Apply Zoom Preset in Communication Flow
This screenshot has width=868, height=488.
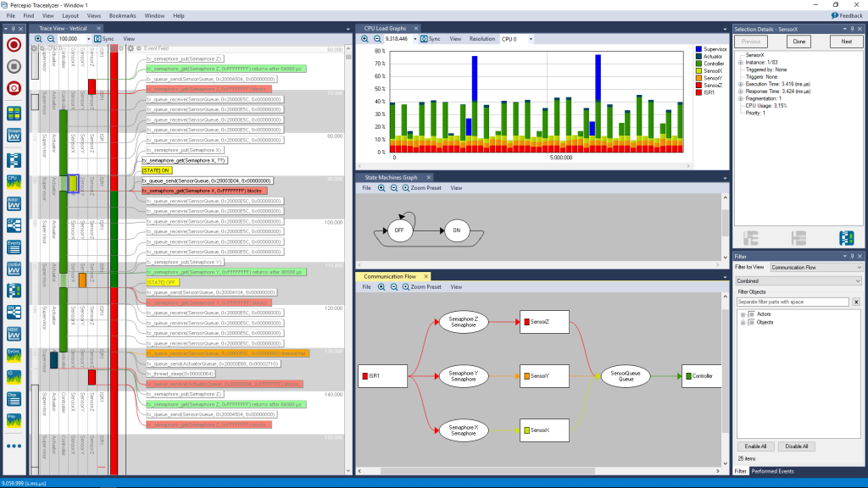click(x=422, y=287)
